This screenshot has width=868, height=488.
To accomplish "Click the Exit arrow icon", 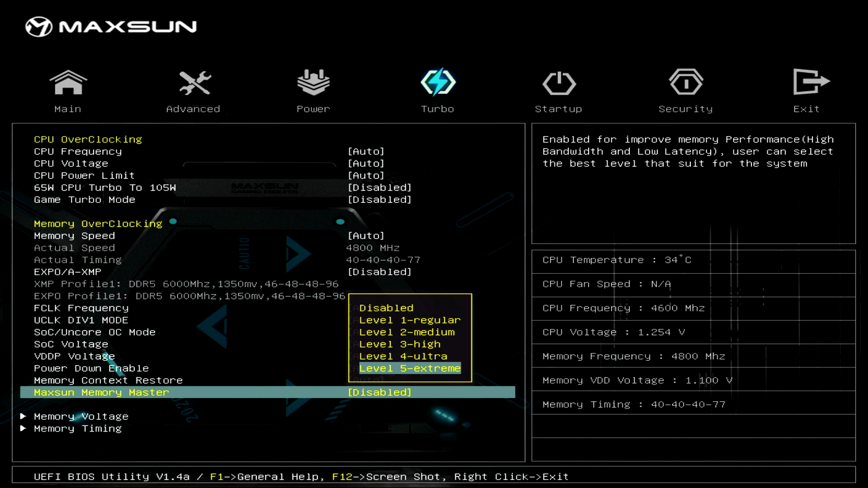I will tap(811, 82).
